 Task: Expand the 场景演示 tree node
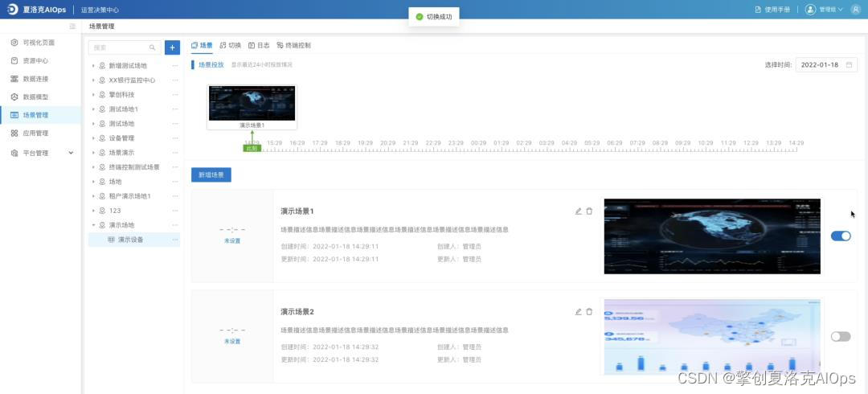pyautogui.click(x=93, y=153)
